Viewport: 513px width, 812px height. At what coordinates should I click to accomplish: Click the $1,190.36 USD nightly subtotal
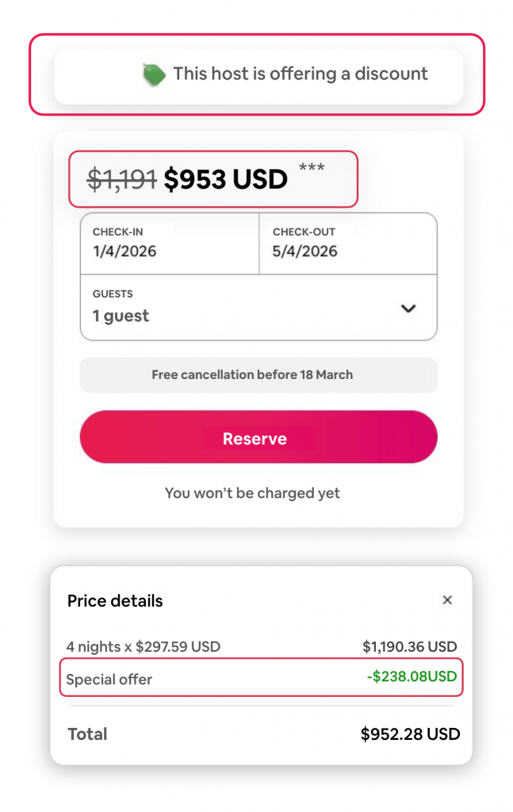click(x=409, y=646)
